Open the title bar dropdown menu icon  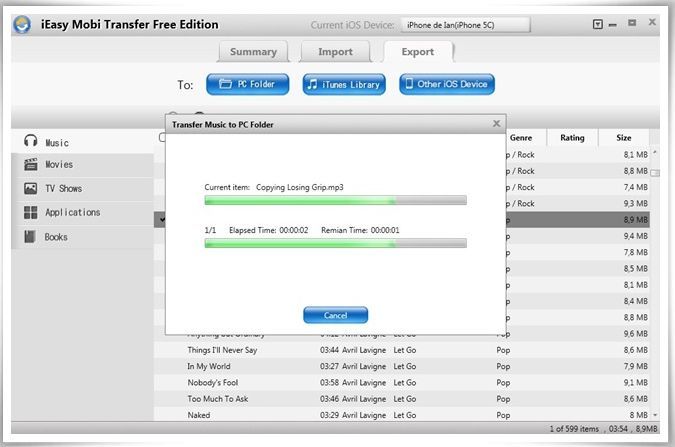coord(598,24)
